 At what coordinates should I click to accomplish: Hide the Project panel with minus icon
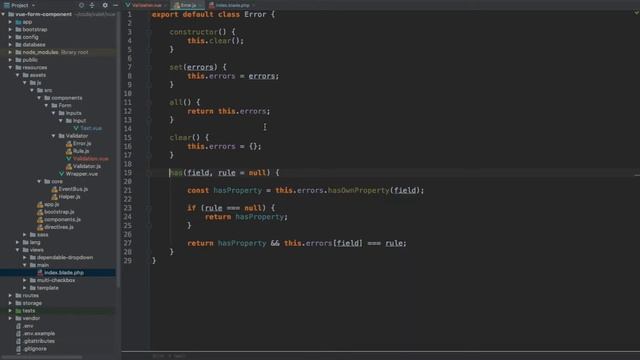116,5
